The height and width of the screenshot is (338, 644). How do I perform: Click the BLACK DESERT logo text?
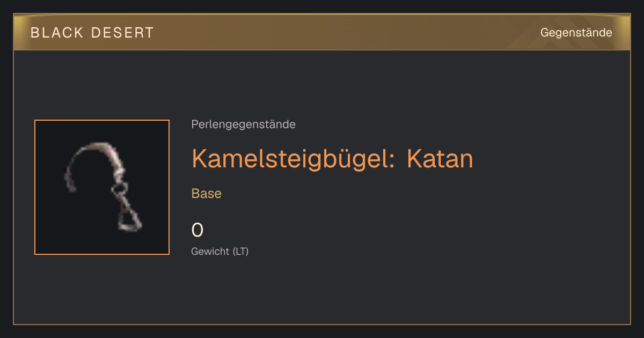point(92,33)
